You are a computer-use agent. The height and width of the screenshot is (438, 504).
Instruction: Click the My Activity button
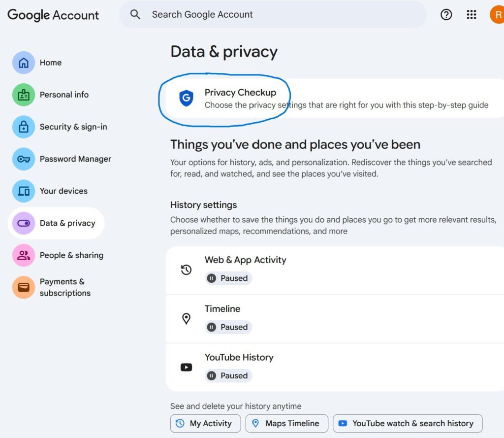click(x=205, y=423)
